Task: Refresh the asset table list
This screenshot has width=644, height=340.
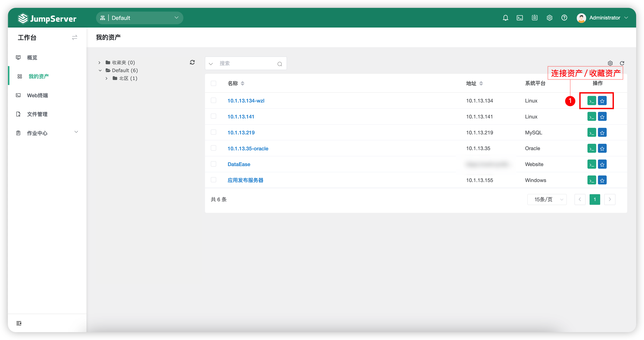Action: [x=622, y=63]
